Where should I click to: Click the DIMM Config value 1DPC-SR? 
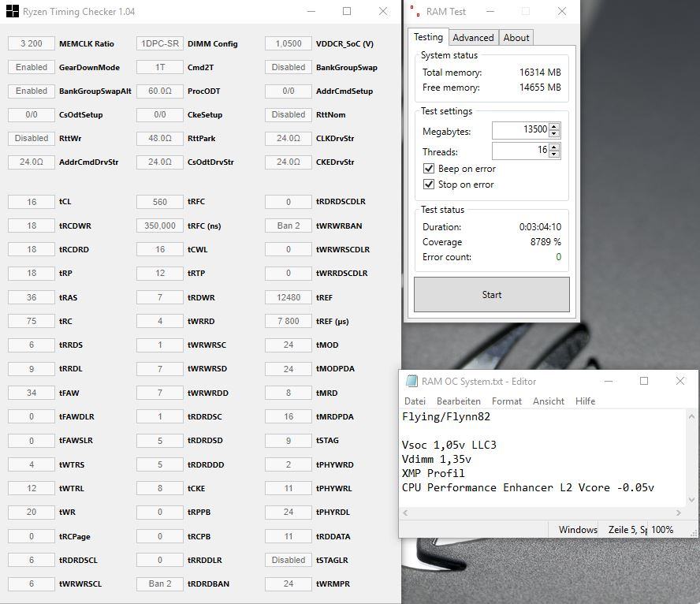pyautogui.click(x=160, y=43)
